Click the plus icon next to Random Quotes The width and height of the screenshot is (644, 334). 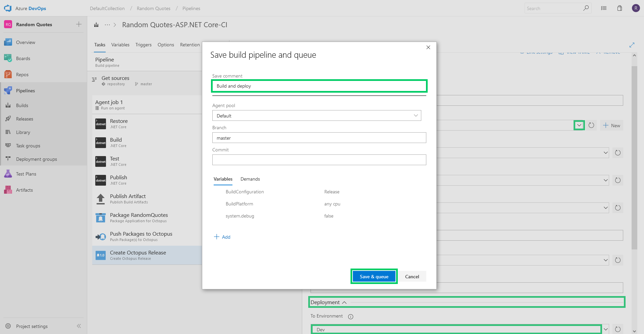79,24
